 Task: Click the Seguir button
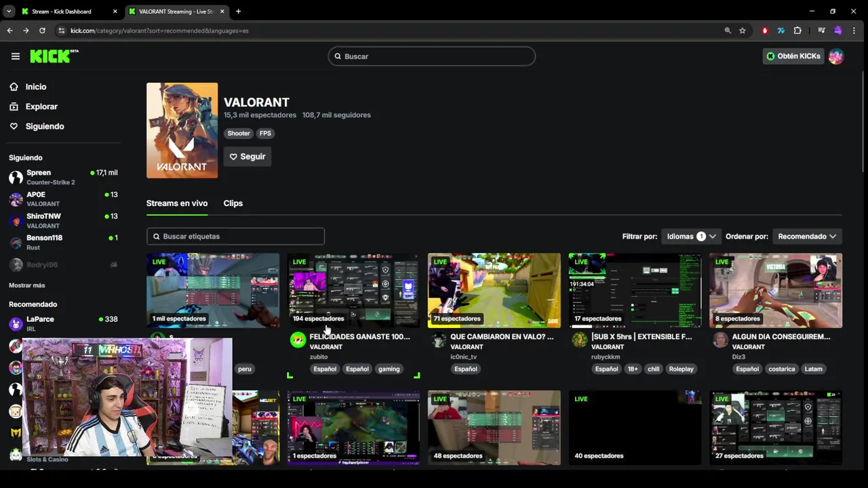pyautogui.click(x=248, y=157)
